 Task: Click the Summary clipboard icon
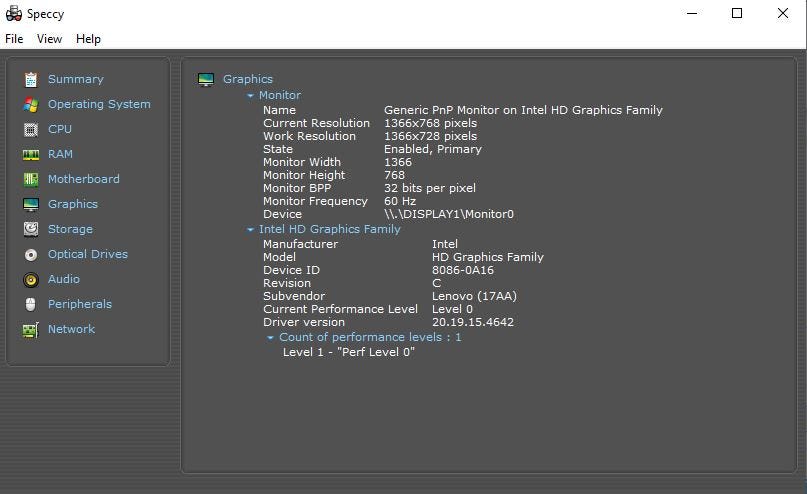[31, 80]
